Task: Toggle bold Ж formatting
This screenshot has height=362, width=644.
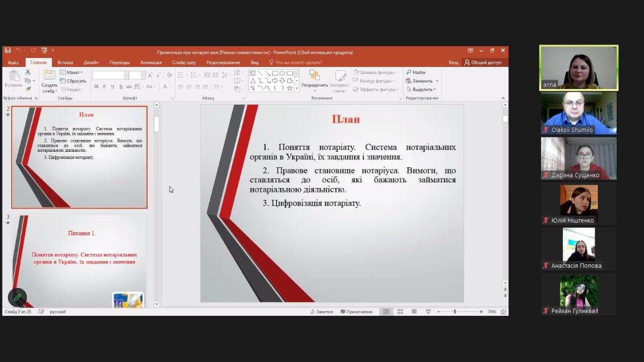Action: coord(96,87)
